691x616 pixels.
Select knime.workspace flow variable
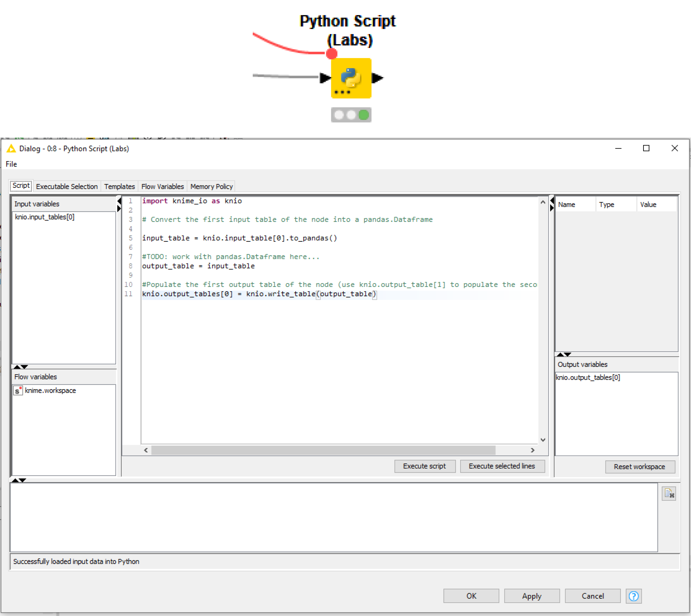50,391
